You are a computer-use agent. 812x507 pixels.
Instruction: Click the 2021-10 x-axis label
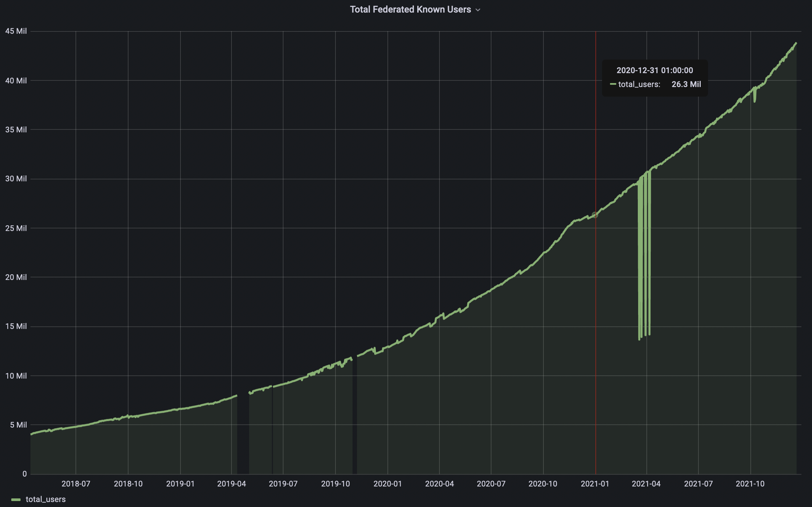tap(750, 484)
